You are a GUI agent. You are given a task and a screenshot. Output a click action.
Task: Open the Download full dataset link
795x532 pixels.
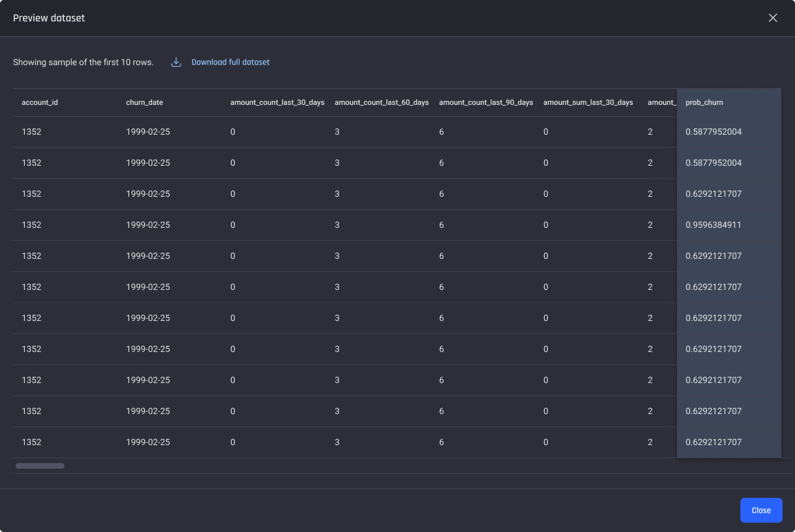(x=230, y=62)
